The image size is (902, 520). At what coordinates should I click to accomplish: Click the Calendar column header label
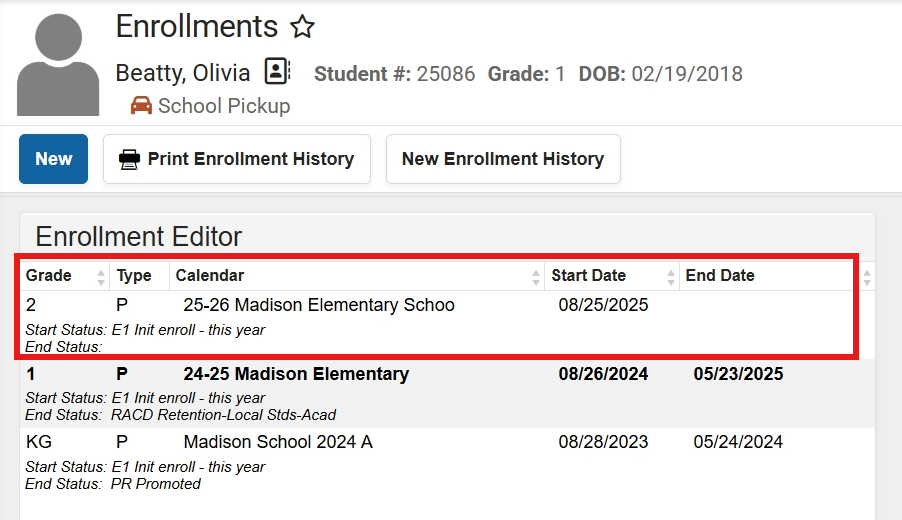[x=210, y=276]
